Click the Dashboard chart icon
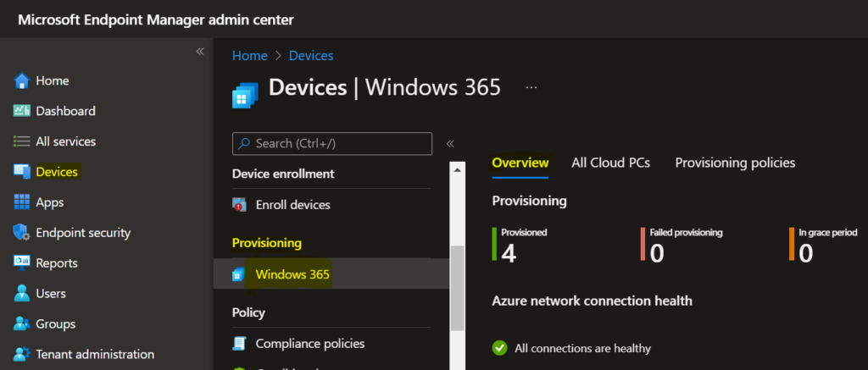Image resolution: width=868 pixels, height=370 pixels. pyautogui.click(x=21, y=111)
